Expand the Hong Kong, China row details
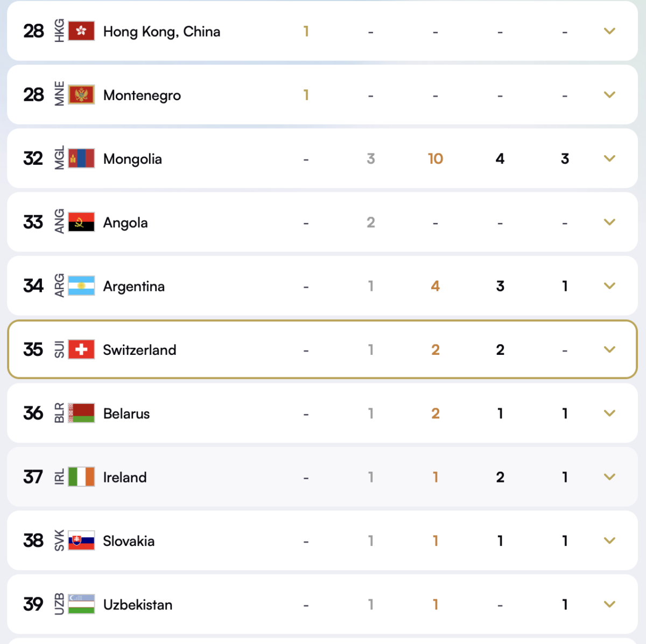Viewport: 646px width, 644px height. pos(609,31)
